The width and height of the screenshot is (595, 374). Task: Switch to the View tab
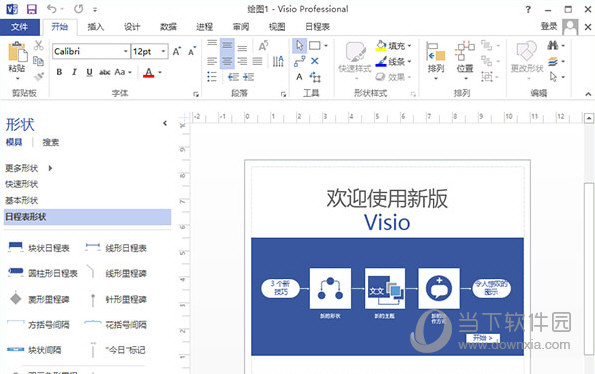coord(277,27)
